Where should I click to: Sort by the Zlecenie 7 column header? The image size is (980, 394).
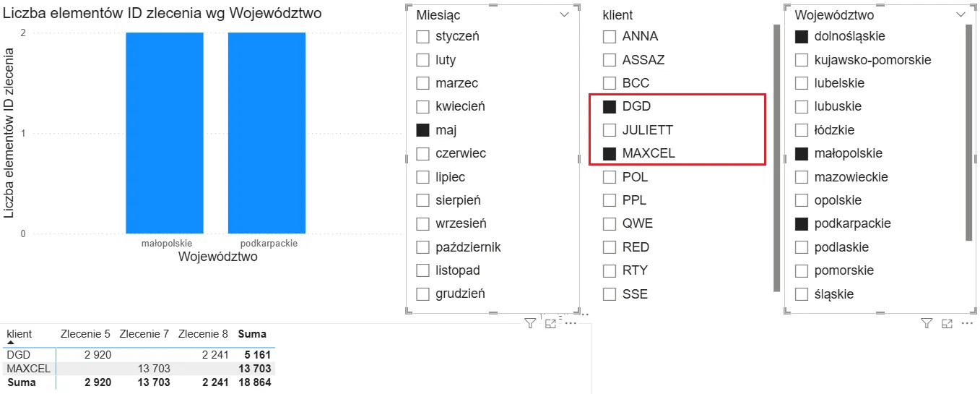tap(144, 334)
